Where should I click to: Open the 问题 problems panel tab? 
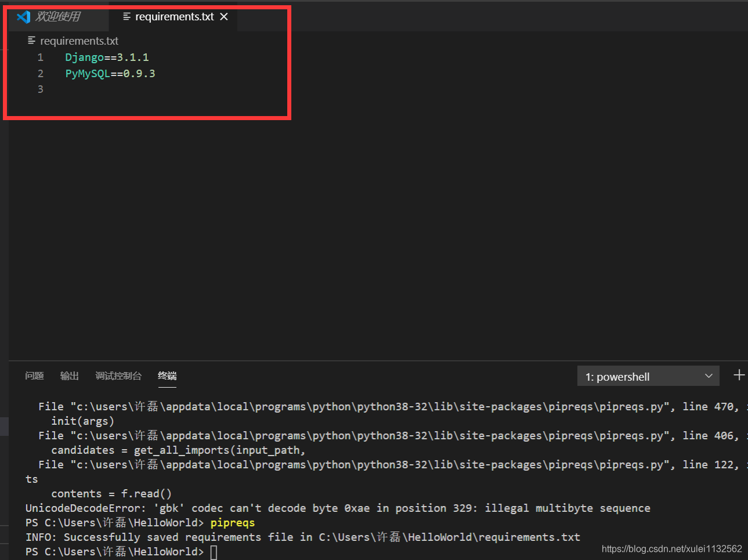pos(34,376)
